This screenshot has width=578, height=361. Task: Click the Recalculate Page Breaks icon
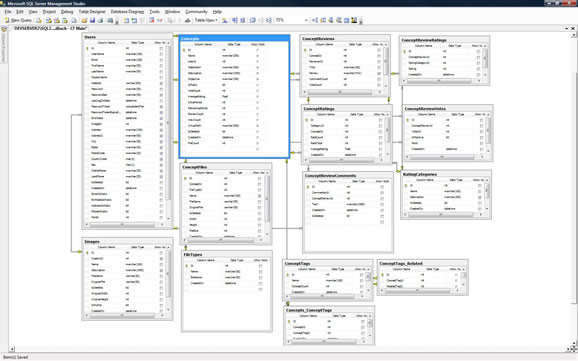pyautogui.click(x=243, y=20)
